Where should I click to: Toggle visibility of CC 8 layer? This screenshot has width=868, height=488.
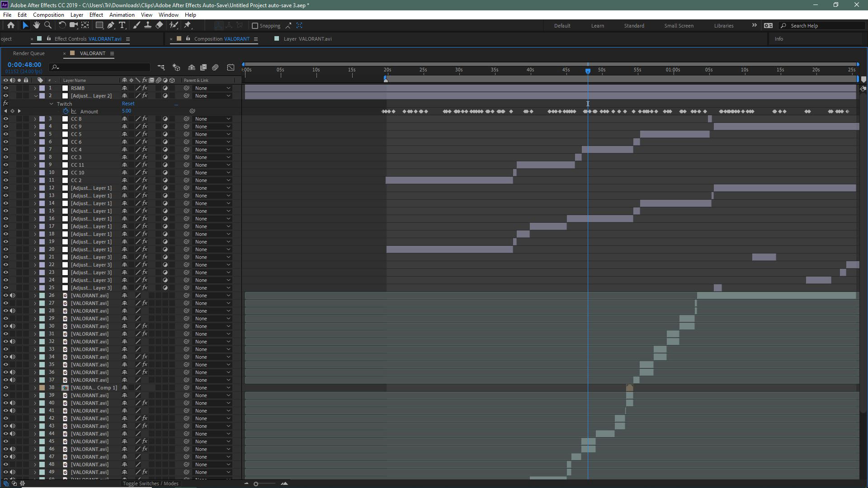[6, 119]
